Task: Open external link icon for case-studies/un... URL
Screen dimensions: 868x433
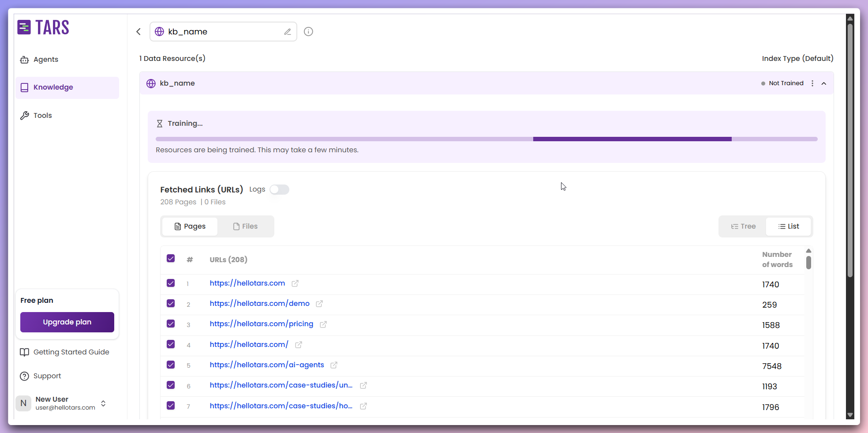Action: 363,385
